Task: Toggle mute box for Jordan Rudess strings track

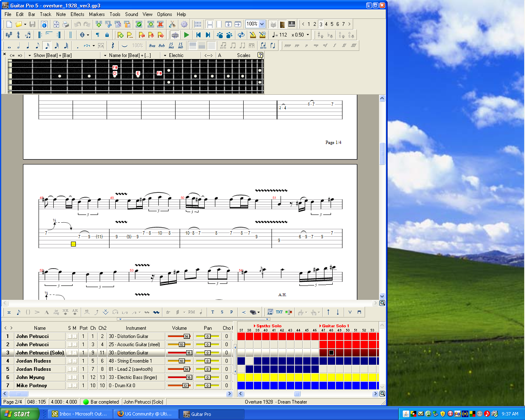Action: point(75,361)
